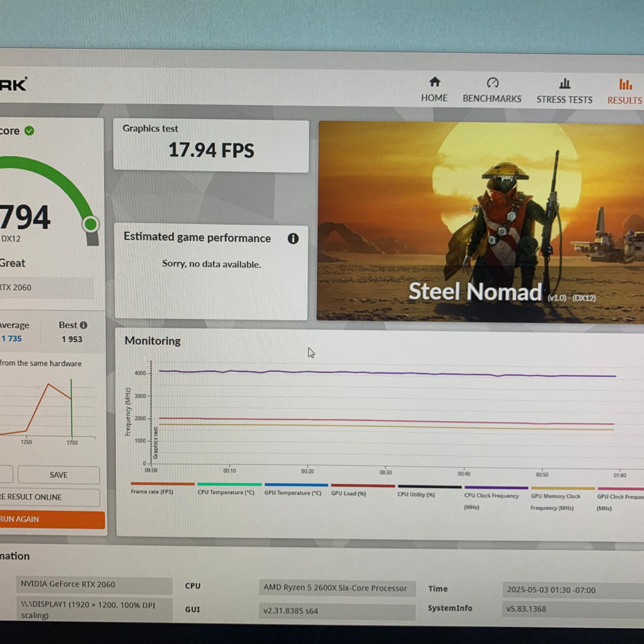Screen dimensions: 644x644
Task: Open the Results bar chart icon
Action: click(625, 84)
